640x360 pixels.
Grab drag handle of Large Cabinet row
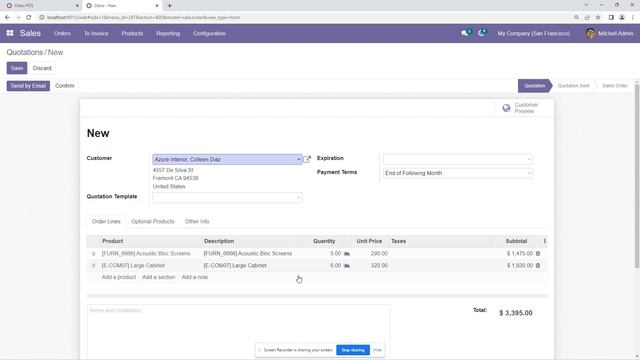pyautogui.click(x=93, y=265)
